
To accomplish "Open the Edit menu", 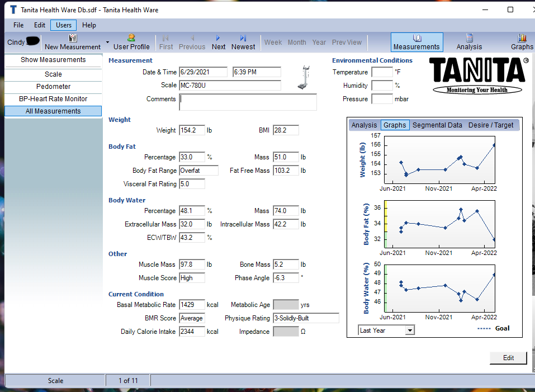I will [x=40, y=25].
